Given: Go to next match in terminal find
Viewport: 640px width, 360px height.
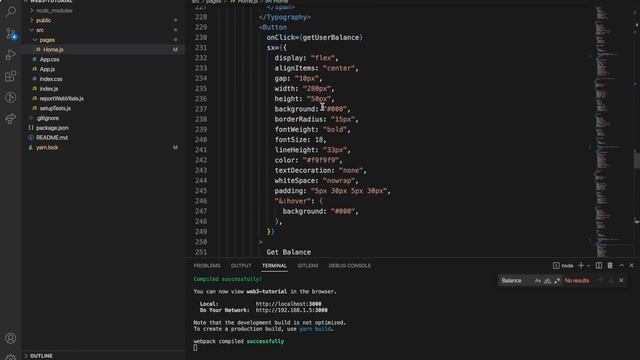Looking at the screenshot, I should click(611, 281).
